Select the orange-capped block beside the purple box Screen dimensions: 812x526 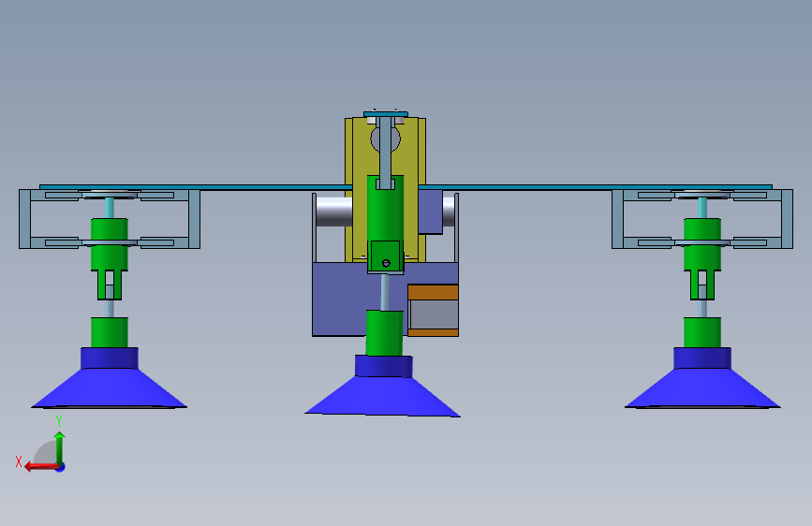click(x=433, y=310)
